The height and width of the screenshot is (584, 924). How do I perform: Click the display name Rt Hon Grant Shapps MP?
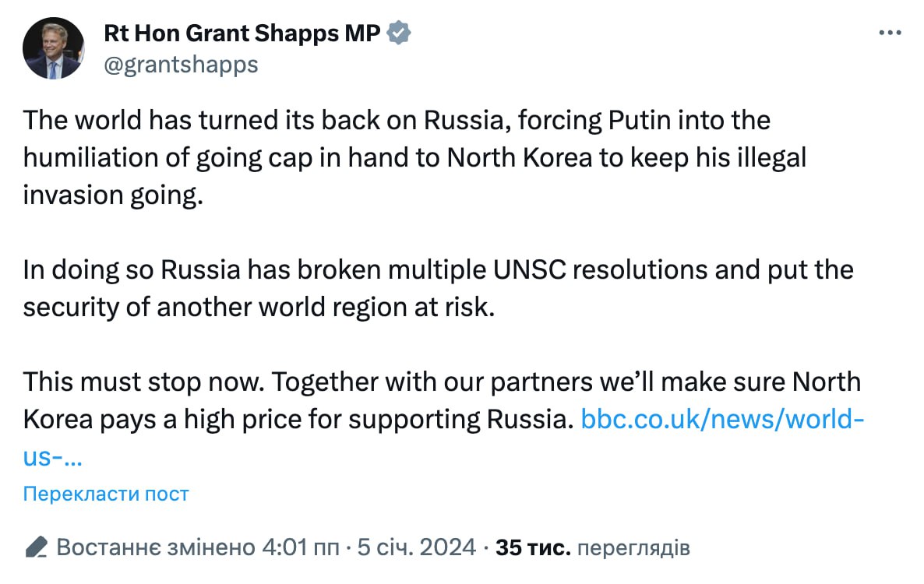[242, 33]
